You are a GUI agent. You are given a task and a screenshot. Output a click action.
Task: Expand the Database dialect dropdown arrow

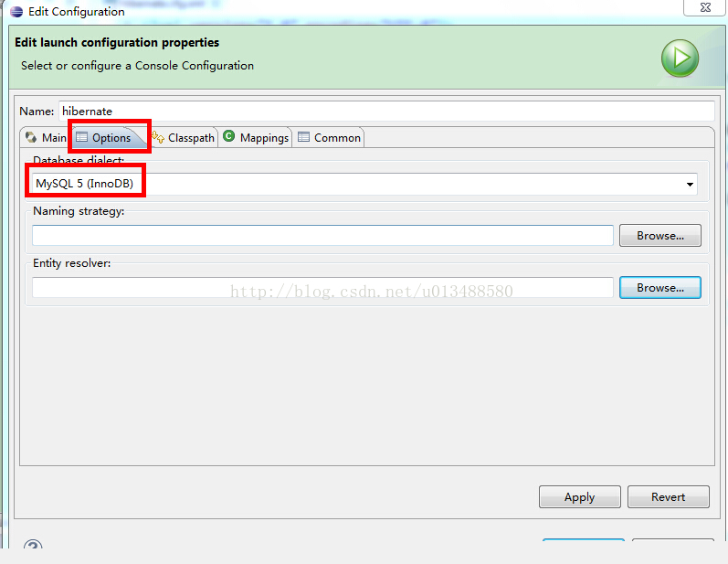690,185
